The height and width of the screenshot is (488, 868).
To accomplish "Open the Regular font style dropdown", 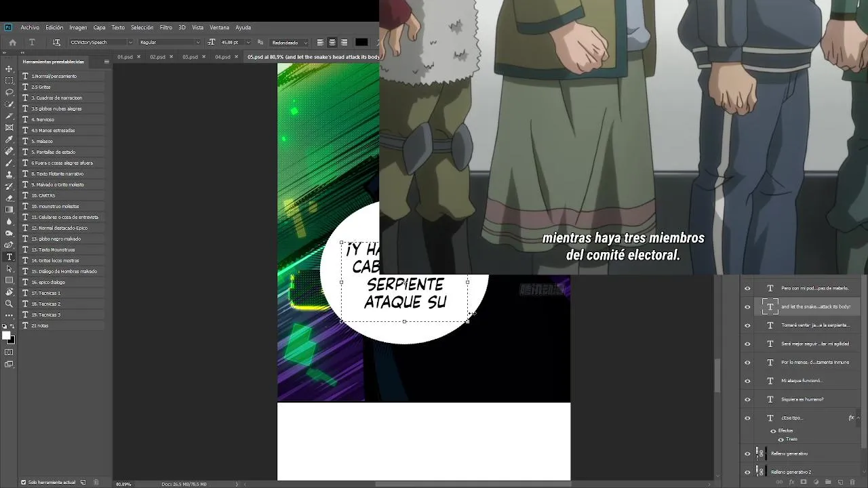I will click(198, 42).
